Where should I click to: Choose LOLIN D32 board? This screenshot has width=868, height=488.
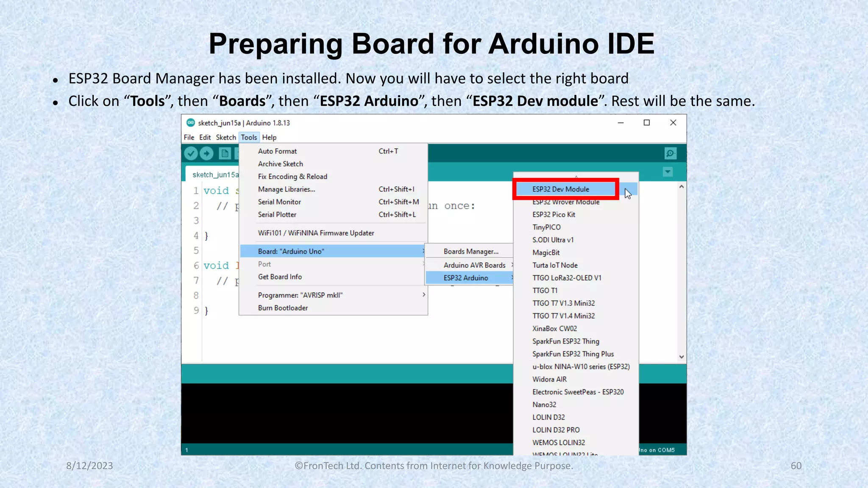click(x=576, y=418)
